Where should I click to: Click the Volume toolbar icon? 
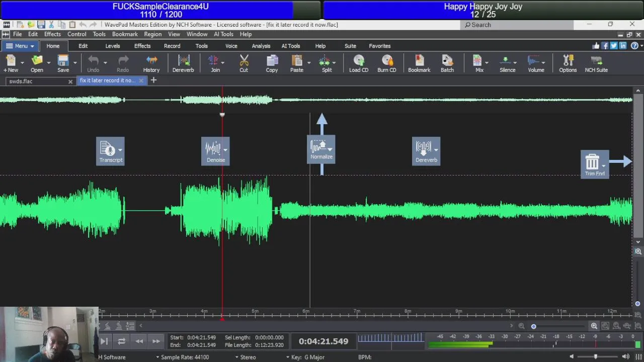[536, 64]
